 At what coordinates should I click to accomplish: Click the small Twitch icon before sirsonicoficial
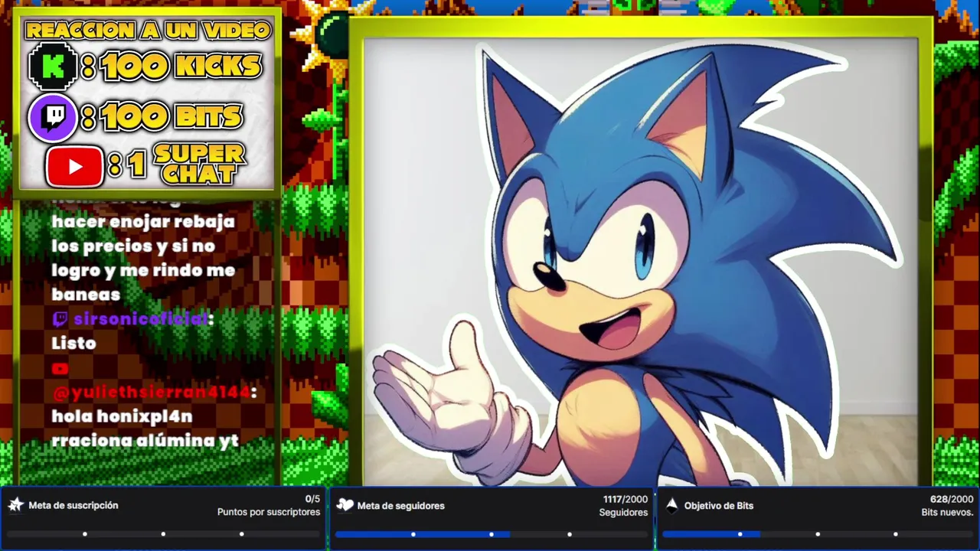coord(60,318)
